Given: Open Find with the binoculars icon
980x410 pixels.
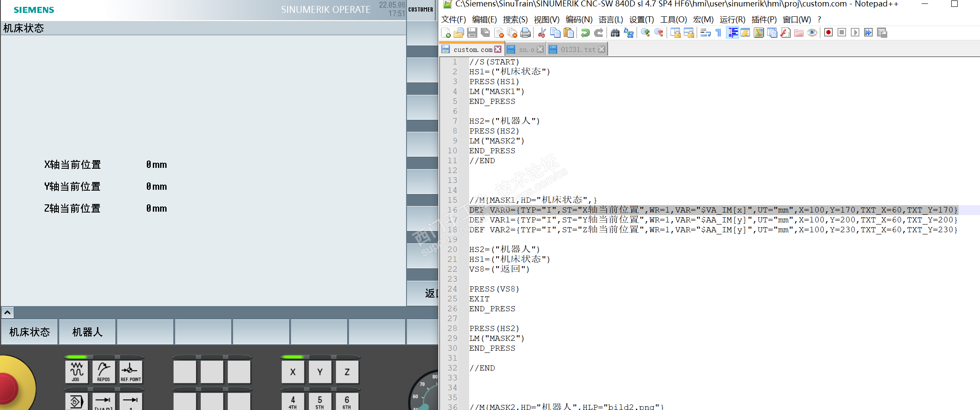Looking at the screenshot, I should 615,33.
